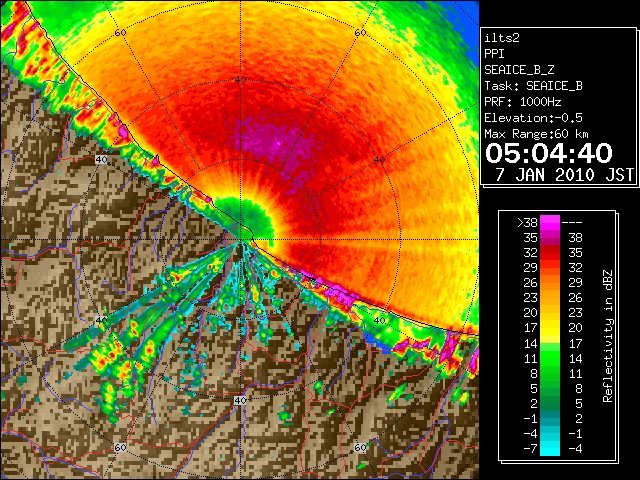
Task: Click the "ilts2" radar name label
Action: pos(502,38)
